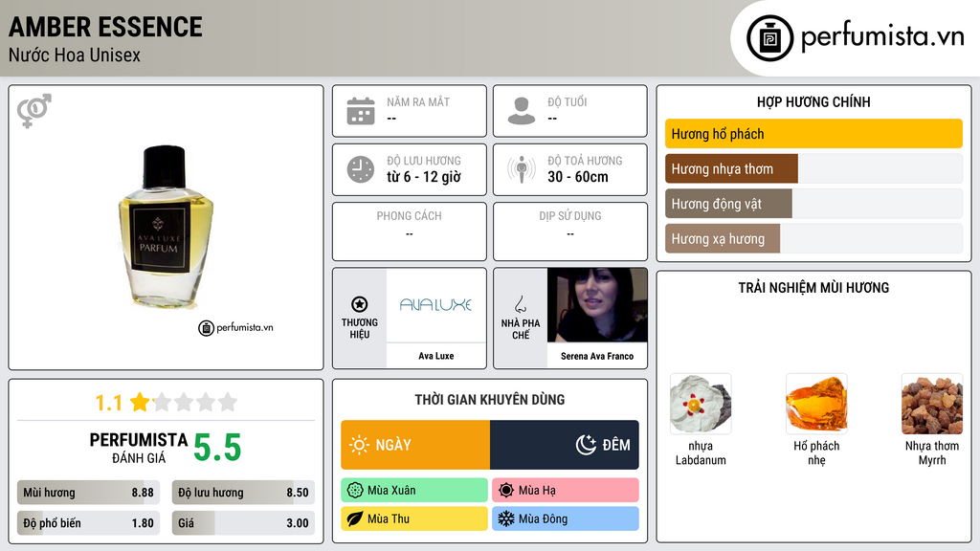Click the nose icon above Nhà pha chế
This screenshot has height=551, width=980.
[520, 304]
